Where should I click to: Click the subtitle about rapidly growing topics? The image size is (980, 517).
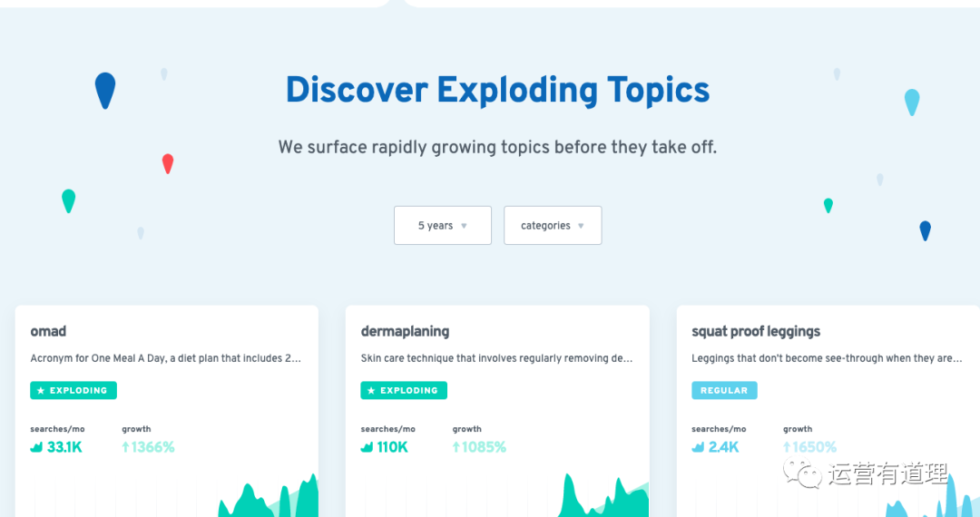click(497, 147)
